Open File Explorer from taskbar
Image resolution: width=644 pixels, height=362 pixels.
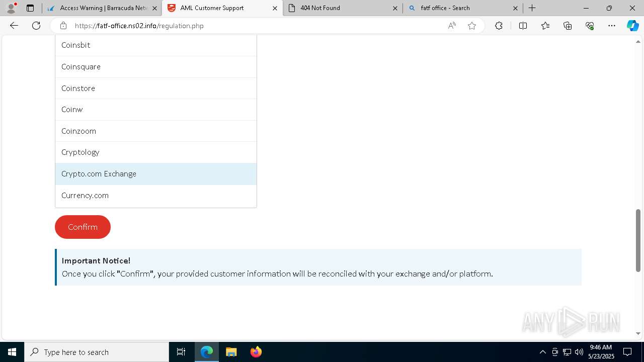coord(231,352)
